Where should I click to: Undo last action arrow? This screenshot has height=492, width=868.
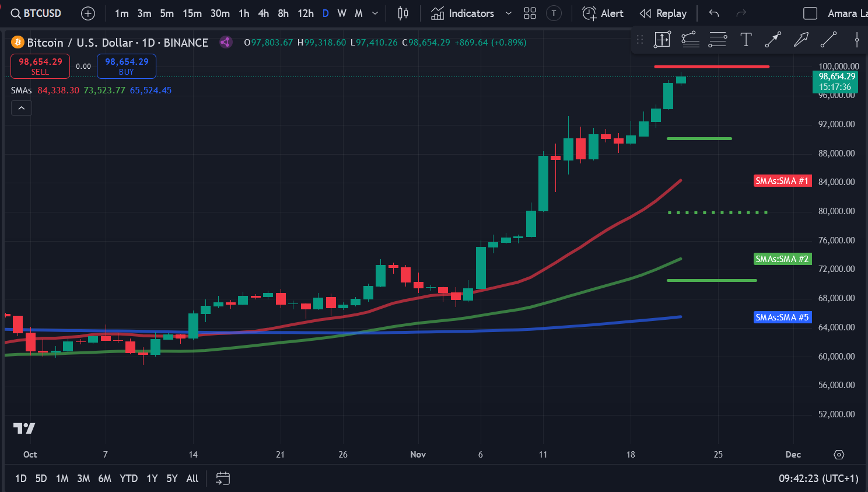tap(714, 13)
